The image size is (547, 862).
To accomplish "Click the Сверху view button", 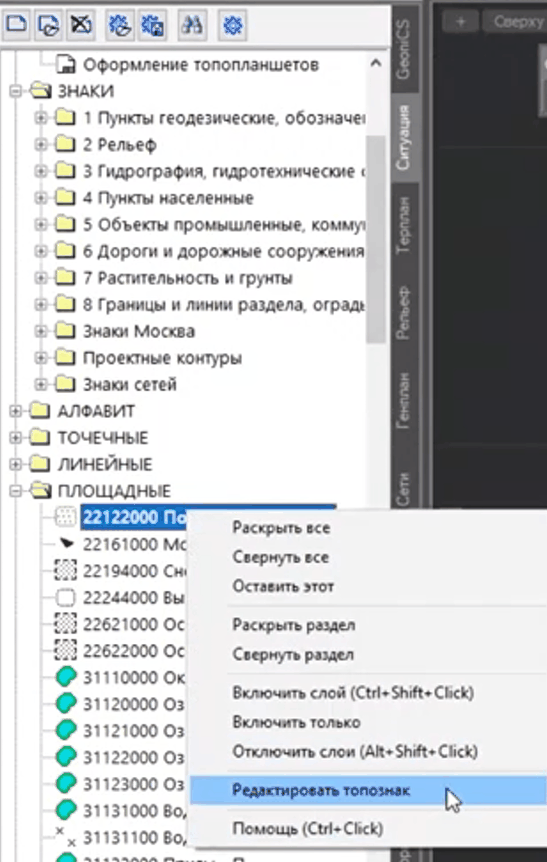I will coord(517,21).
